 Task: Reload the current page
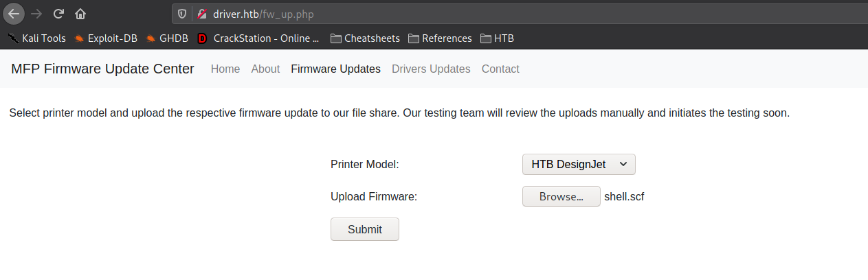coord(58,13)
